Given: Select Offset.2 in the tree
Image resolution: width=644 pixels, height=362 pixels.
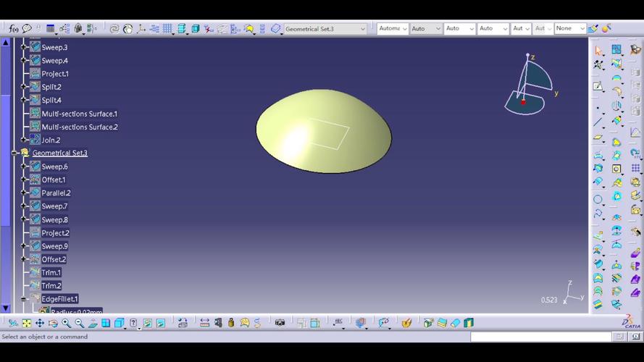Looking at the screenshot, I should [54, 259].
